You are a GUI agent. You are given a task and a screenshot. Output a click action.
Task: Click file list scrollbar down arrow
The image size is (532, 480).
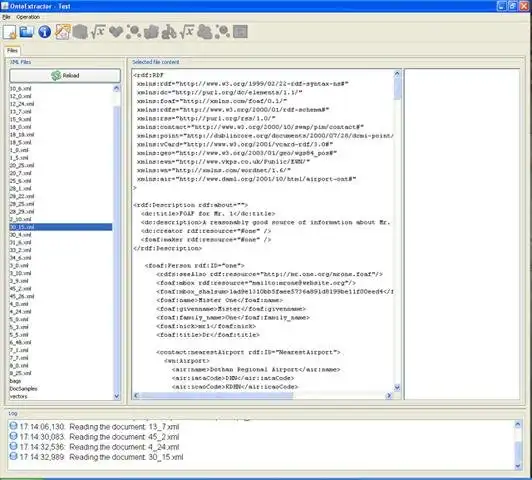(116, 396)
